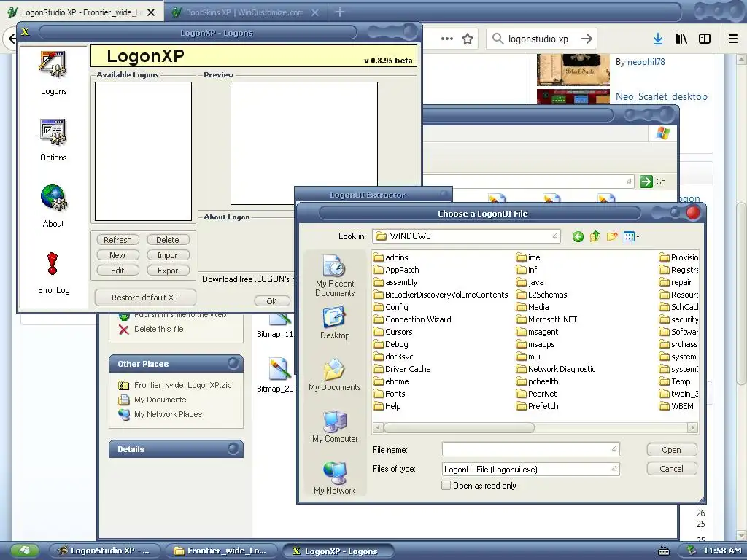Open the Error Log in LogonXP
The image size is (747, 560).
[x=53, y=273]
